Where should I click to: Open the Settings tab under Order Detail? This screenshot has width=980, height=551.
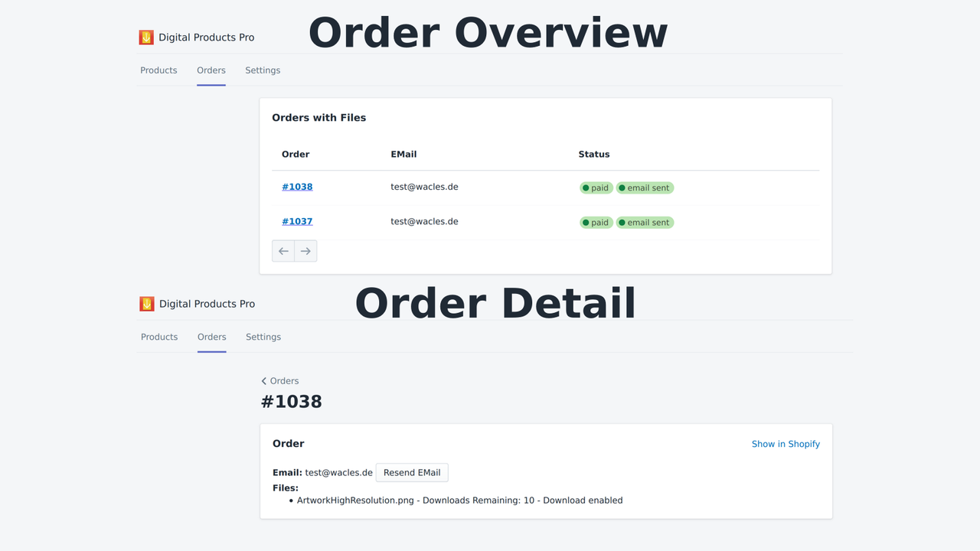(263, 337)
